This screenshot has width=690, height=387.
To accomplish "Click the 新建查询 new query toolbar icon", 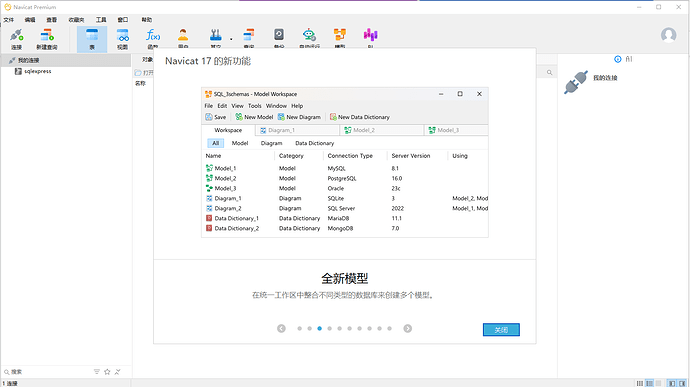I will coord(47,39).
